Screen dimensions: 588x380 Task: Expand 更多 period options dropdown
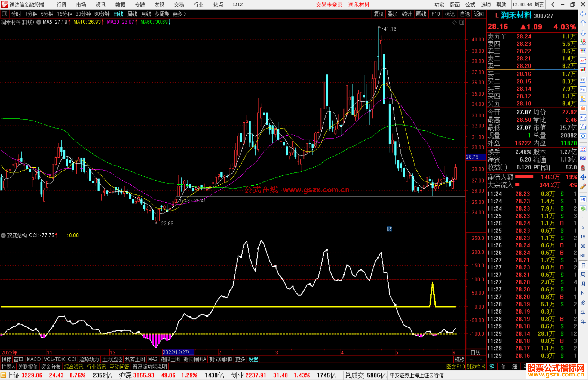(x=179, y=14)
